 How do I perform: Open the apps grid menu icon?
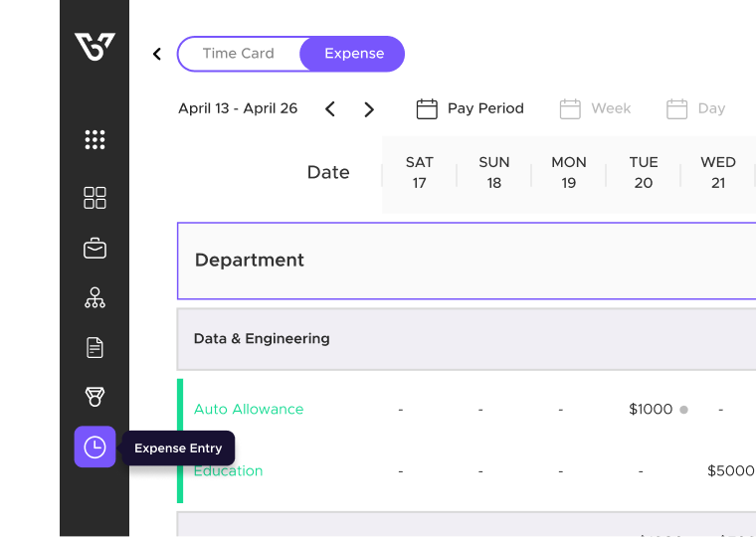click(94, 140)
